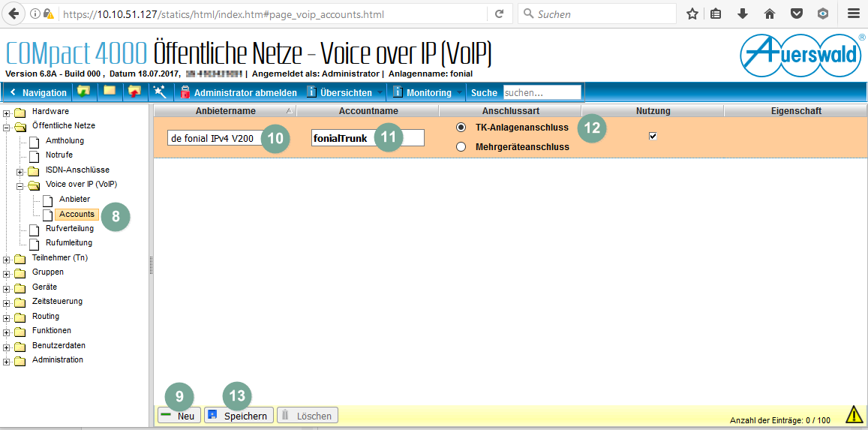Open the Übersichten menu
Image resolution: width=868 pixels, height=430 pixels.
(344, 92)
